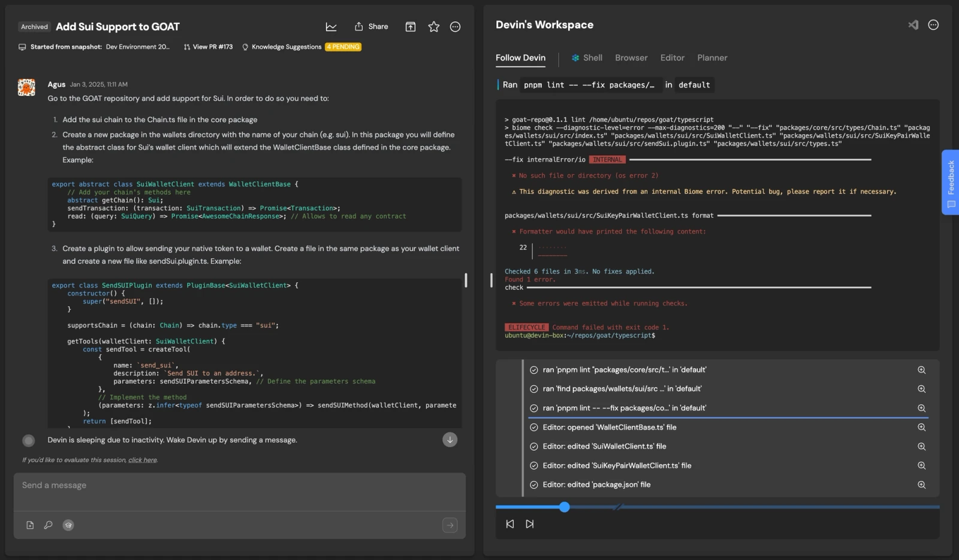Viewport: 959px width, 560px height.
Task: Select 'Editor: edited SuiWalletClient.ts file' step
Action: click(604, 447)
